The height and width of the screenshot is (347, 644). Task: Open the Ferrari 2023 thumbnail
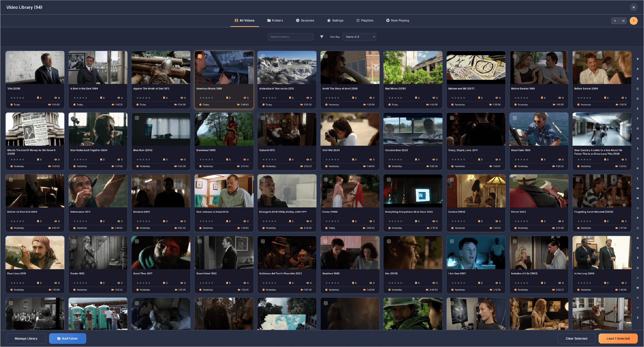539,191
